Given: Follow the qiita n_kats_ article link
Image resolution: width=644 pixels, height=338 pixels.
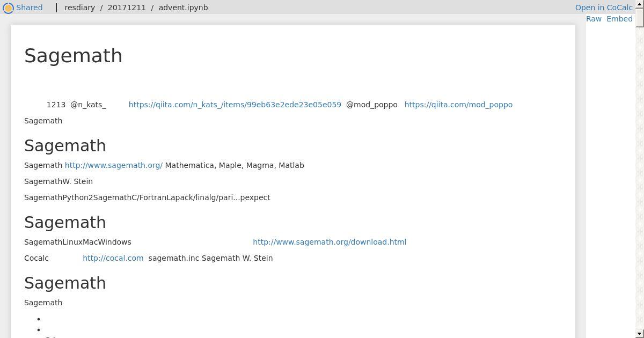Looking at the screenshot, I should pos(235,105).
